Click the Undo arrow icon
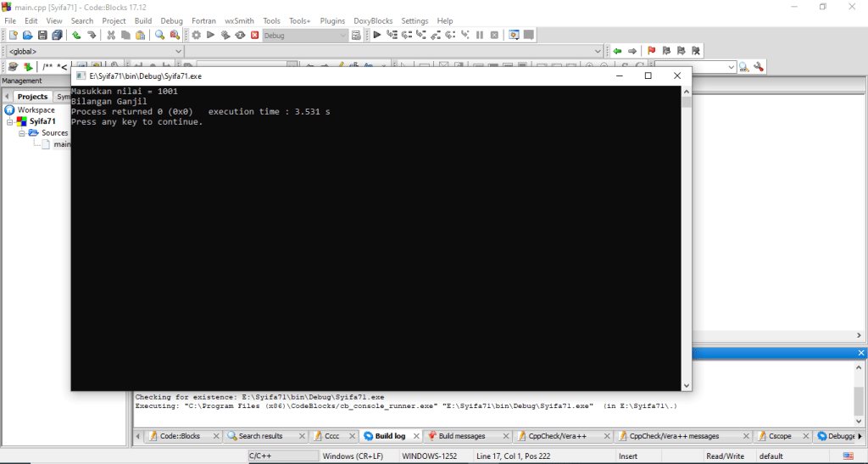This screenshot has height=464, width=868. click(x=76, y=35)
